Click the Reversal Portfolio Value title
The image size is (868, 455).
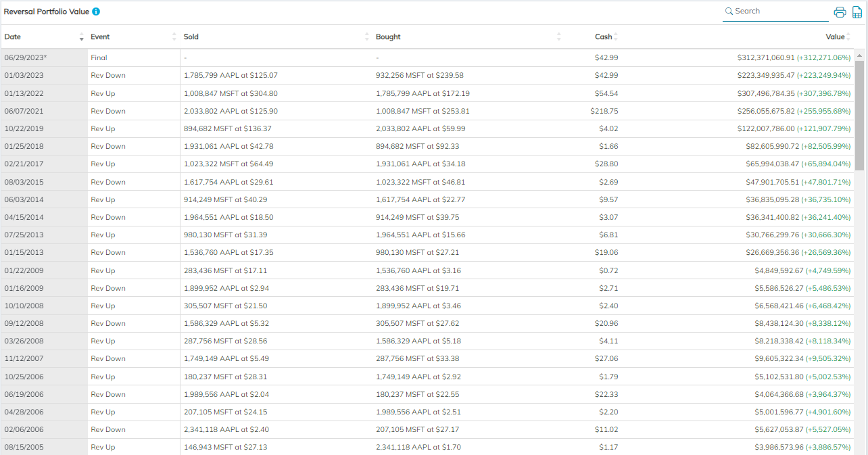coord(46,12)
